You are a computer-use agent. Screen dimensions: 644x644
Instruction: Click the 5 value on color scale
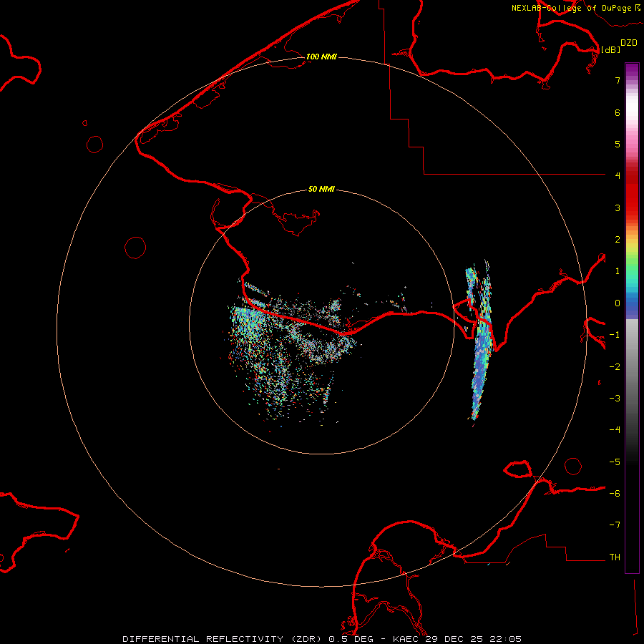pos(618,144)
